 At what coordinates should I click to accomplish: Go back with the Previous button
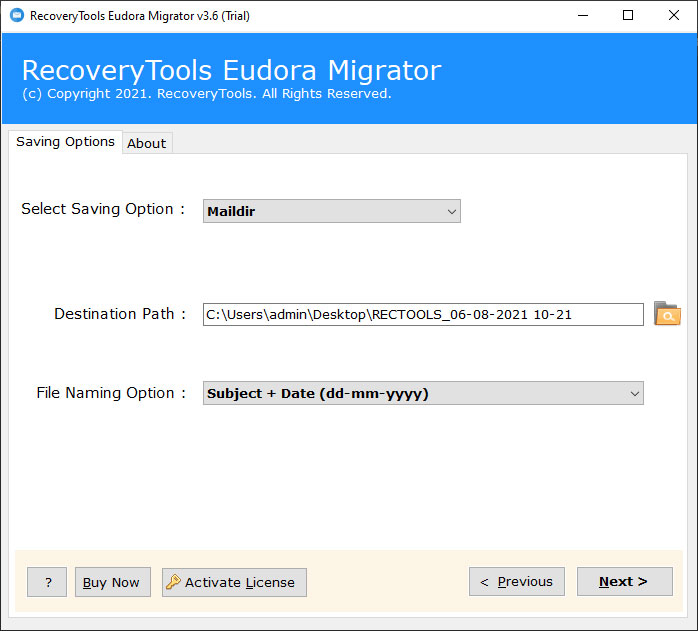click(517, 582)
